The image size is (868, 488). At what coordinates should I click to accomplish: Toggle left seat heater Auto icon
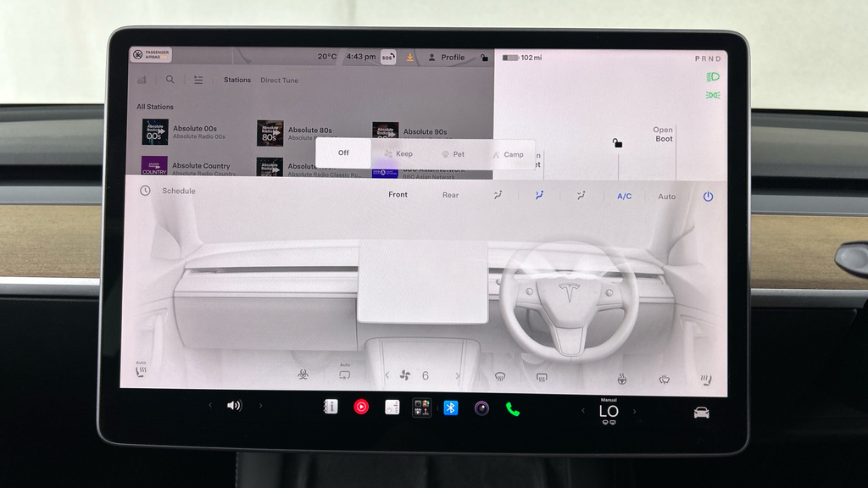[x=141, y=369]
